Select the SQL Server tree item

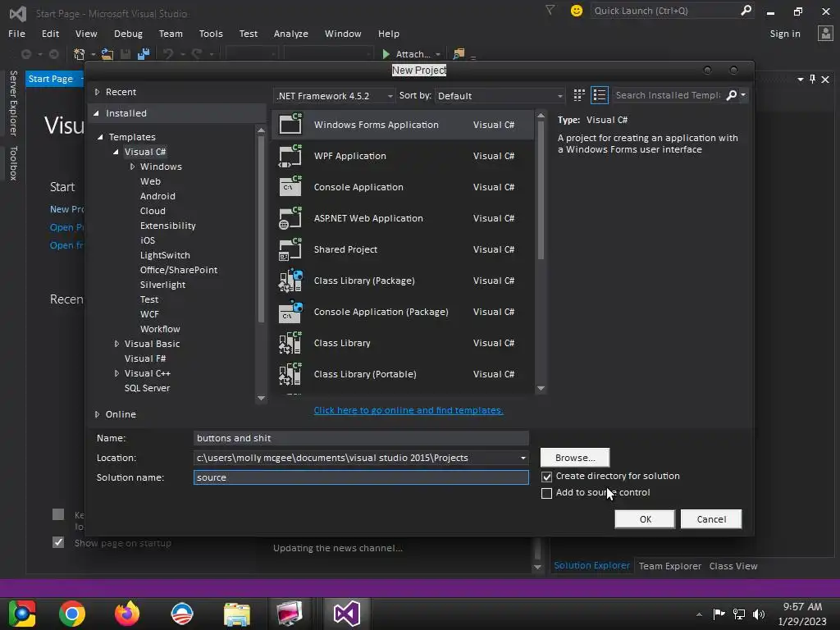(x=147, y=388)
